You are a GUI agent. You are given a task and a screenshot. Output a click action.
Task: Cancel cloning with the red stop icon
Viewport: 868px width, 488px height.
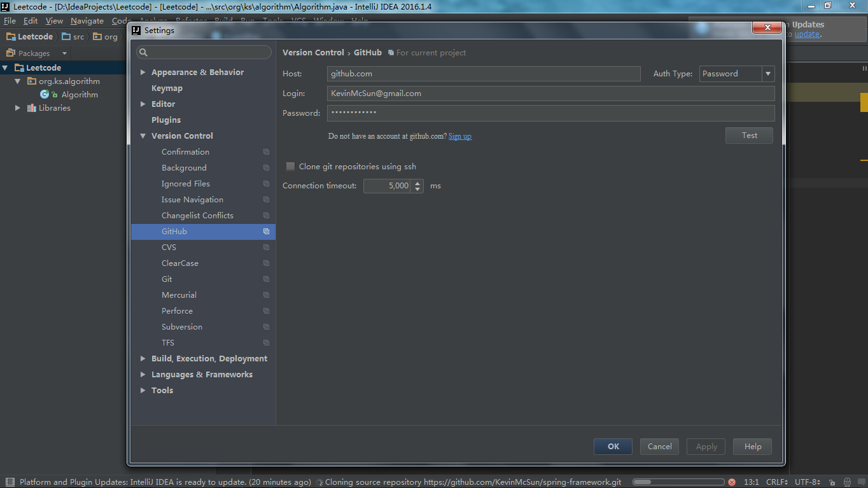tap(732, 482)
